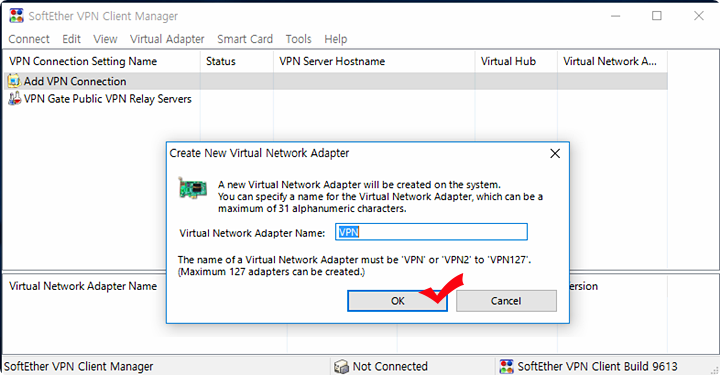Select the VPN Gate Relay Servers flask icon
This screenshot has height=375, width=720.
pyautogui.click(x=14, y=98)
